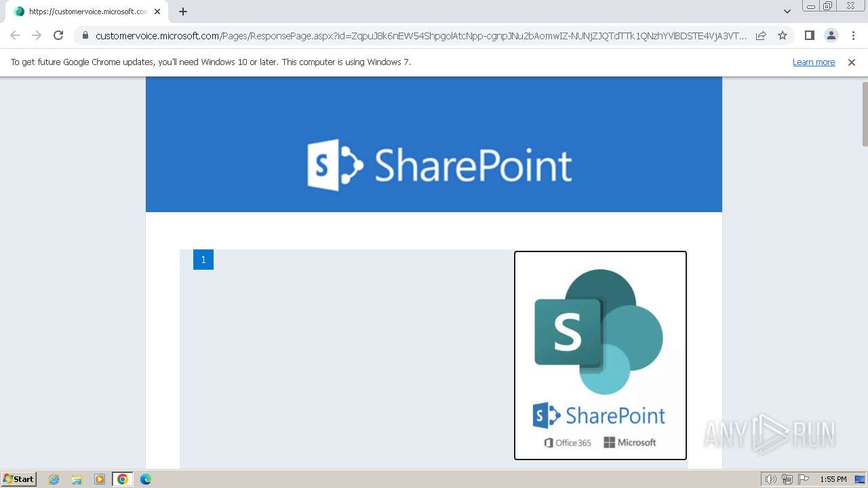The image size is (868, 488).
Task: Open the Chrome profile avatar
Action: click(x=831, y=35)
